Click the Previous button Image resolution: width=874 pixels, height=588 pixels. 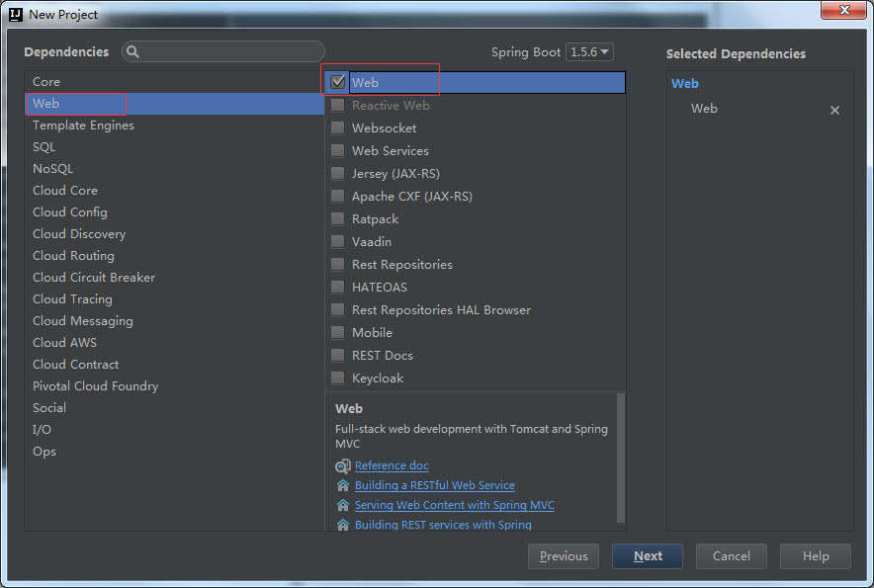click(563, 556)
